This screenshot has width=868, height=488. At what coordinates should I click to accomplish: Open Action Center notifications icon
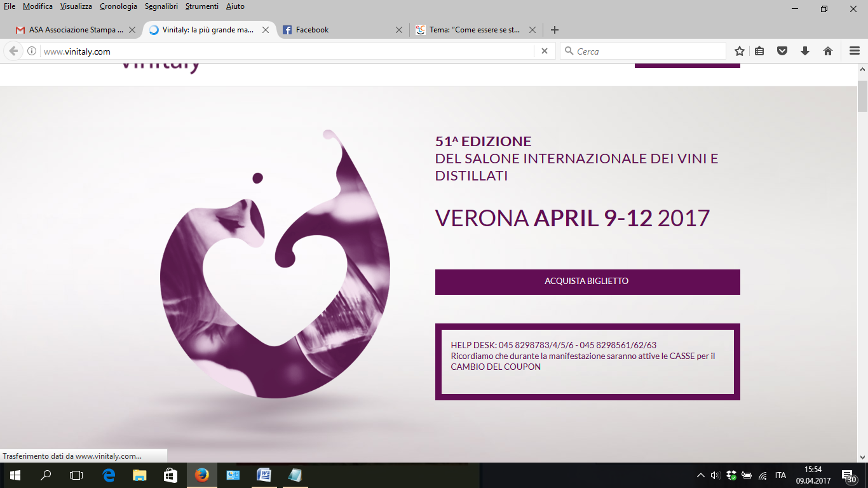pos(850,475)
